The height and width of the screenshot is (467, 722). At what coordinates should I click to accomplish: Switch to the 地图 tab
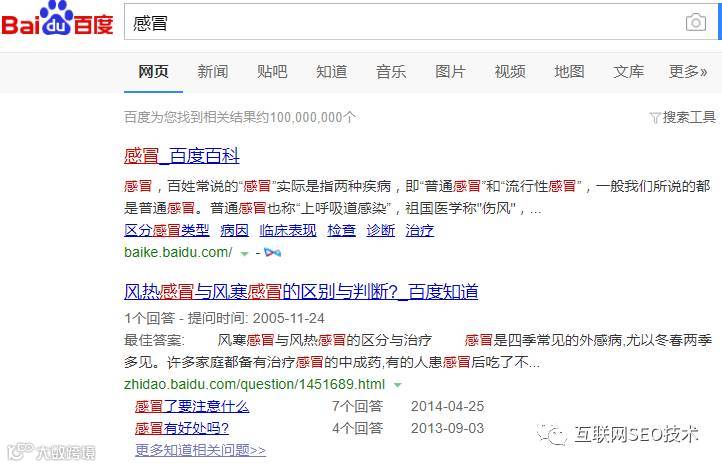pyautogui.click(x=569, y=72)
